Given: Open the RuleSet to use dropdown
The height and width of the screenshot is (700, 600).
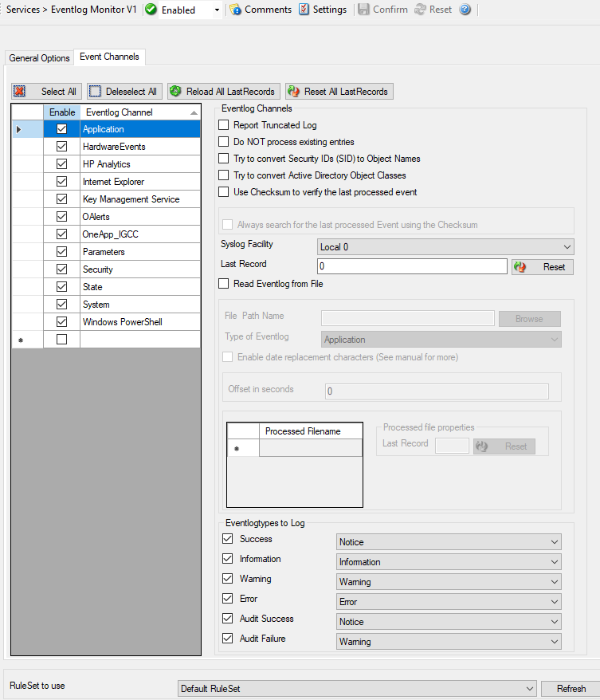Looking at the screenshot, I should (356, 689).
